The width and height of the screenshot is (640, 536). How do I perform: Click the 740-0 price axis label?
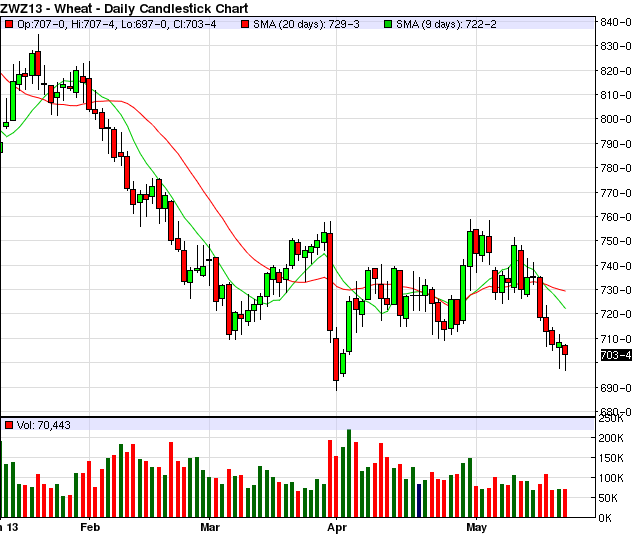pyautogui.click(x=616, y=266)
